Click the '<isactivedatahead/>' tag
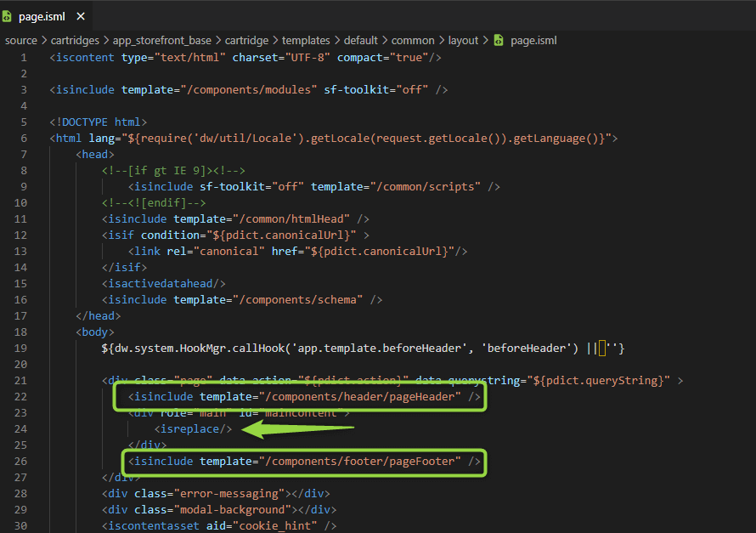The width and height of the screenshot is (756, 533). [163, 284]
